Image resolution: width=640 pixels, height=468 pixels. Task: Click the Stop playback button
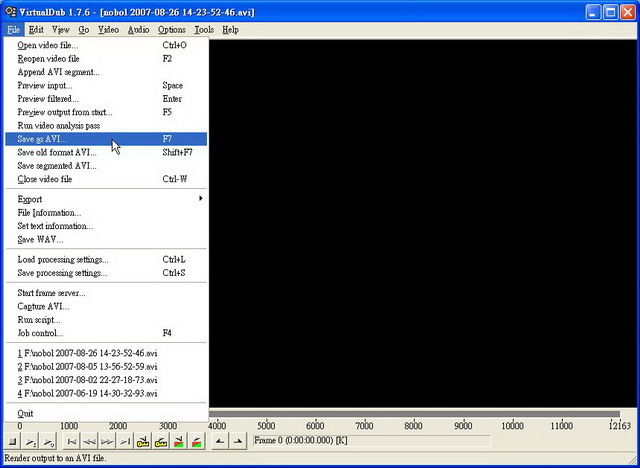point(13,441)
